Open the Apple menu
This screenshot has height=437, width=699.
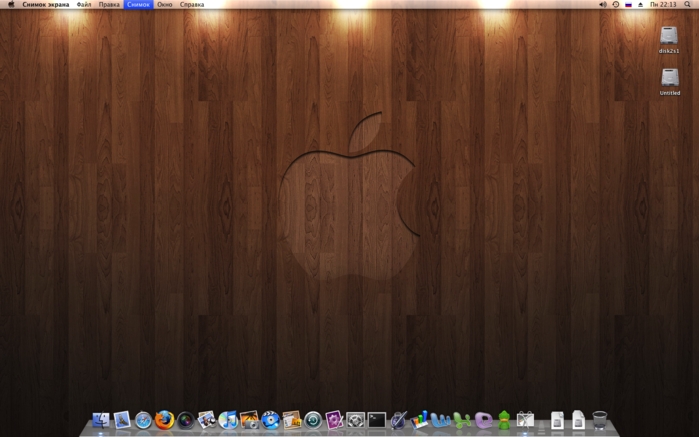[x=11, y=4]
